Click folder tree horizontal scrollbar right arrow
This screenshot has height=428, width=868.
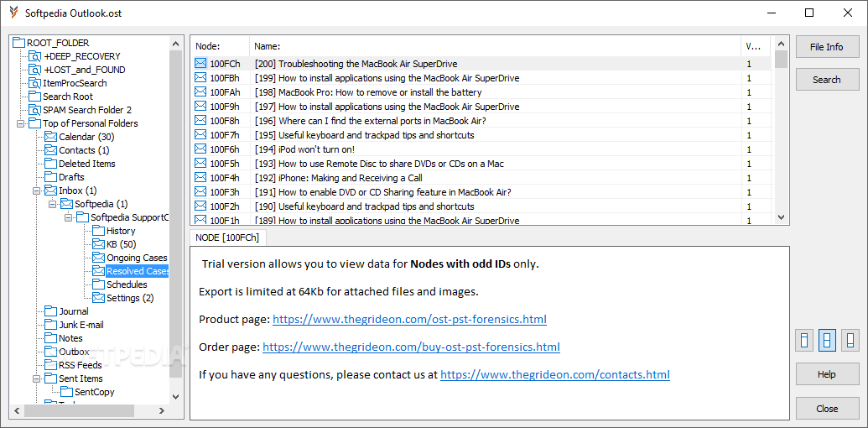pyautogui.click(x=161, y=411)
